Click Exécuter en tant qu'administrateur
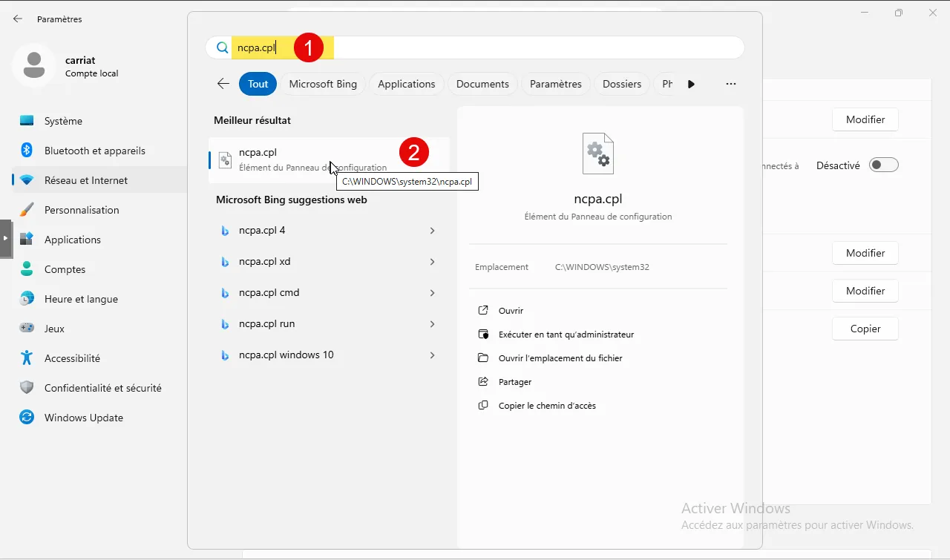This screenshot has height=560, width=950. [566, 335]
